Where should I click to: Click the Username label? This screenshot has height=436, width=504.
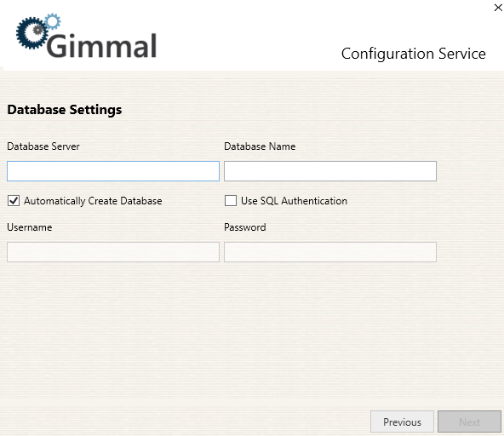30,227
